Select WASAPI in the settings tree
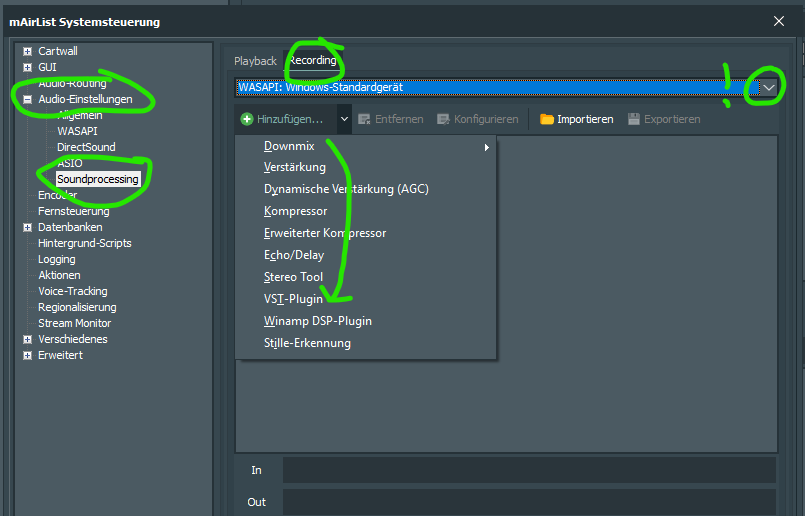The image size is (805, 516). pyautogui.click(x=77, y=131)
